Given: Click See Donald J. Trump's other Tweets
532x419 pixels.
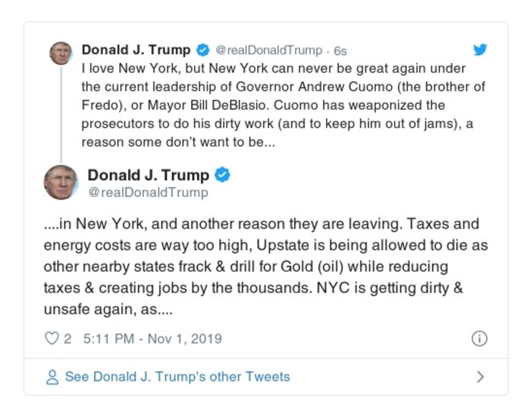Looking at the screenshot, I should tap(177, 377).
